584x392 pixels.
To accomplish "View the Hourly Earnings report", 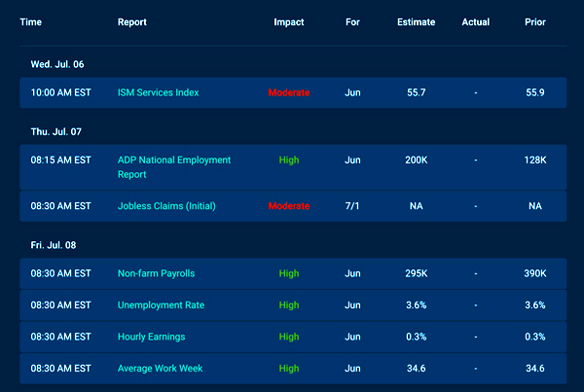I will click(151, 337).
